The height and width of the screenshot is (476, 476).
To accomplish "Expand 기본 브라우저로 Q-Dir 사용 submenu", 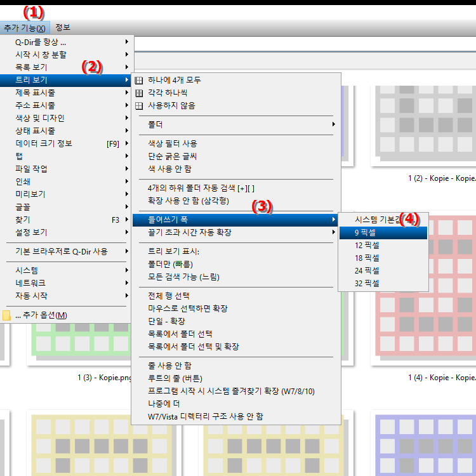I will [65, 252].
